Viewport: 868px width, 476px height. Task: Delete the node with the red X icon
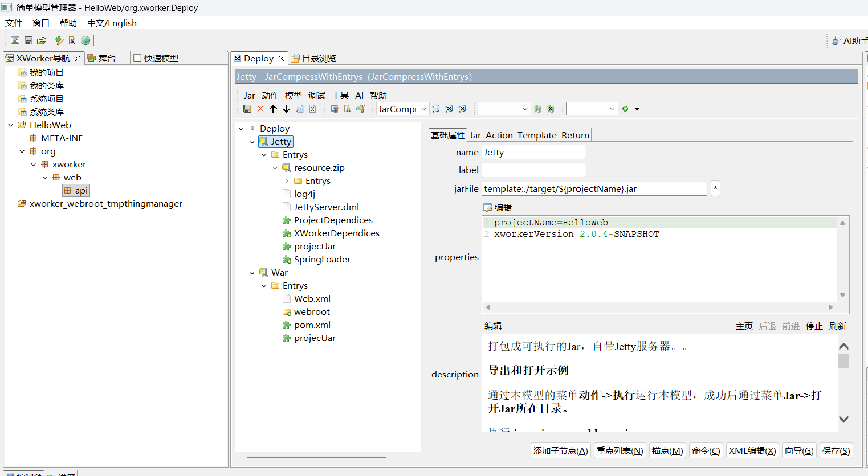pyautogui.click(x=260, y=109)
